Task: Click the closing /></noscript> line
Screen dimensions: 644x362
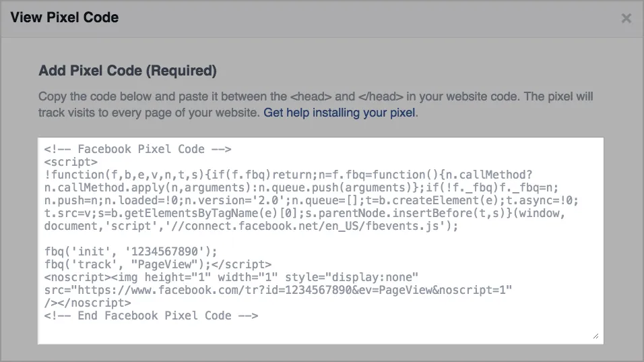Action: (88, 303)
